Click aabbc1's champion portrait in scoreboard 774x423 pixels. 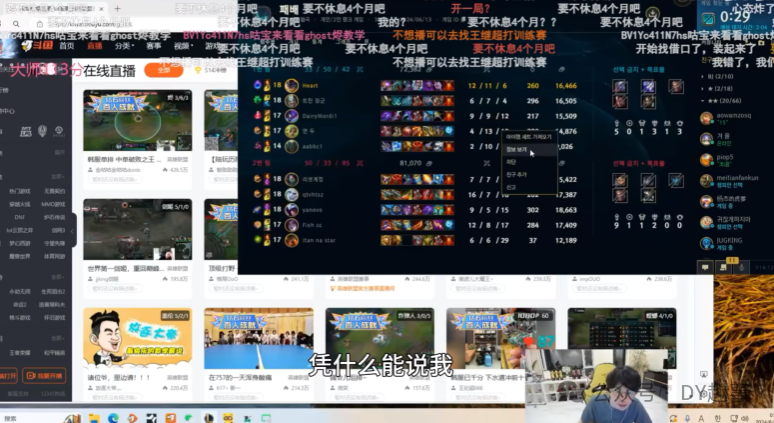291,147
